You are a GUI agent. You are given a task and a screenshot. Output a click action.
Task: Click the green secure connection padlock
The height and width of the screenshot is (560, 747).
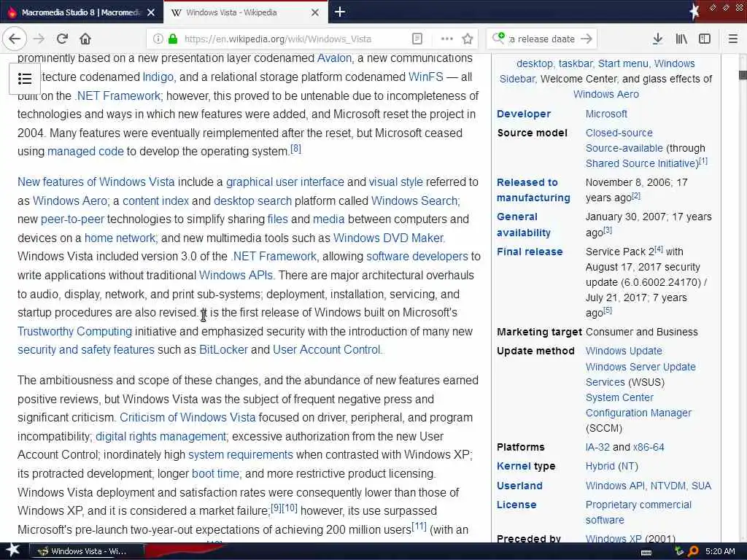coord(173,39)
